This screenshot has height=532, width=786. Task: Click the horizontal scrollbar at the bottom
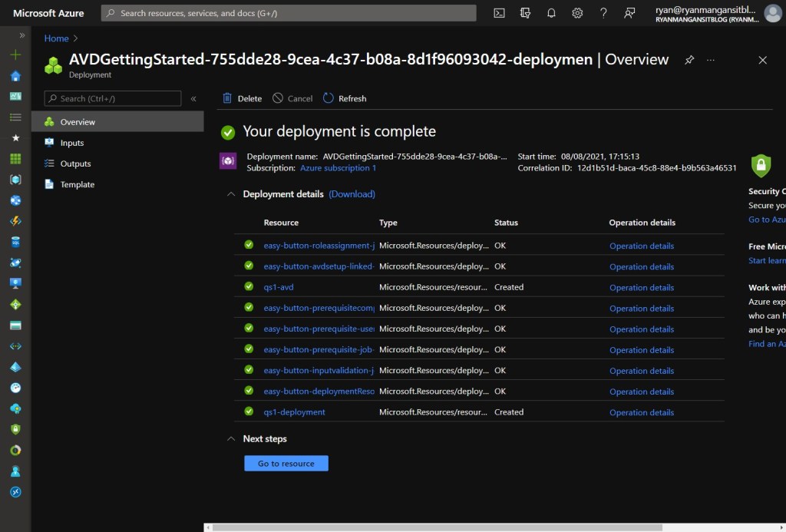pos(438,527)
